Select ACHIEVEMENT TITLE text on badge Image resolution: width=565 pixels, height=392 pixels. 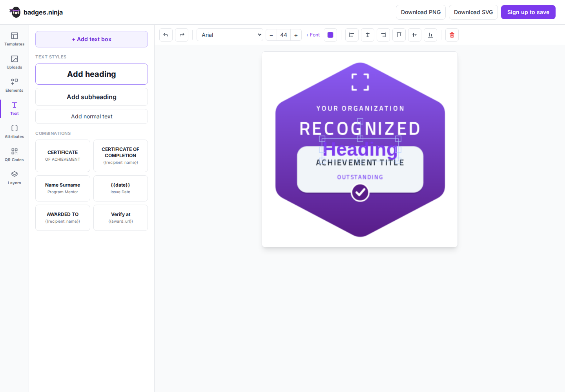360,163
